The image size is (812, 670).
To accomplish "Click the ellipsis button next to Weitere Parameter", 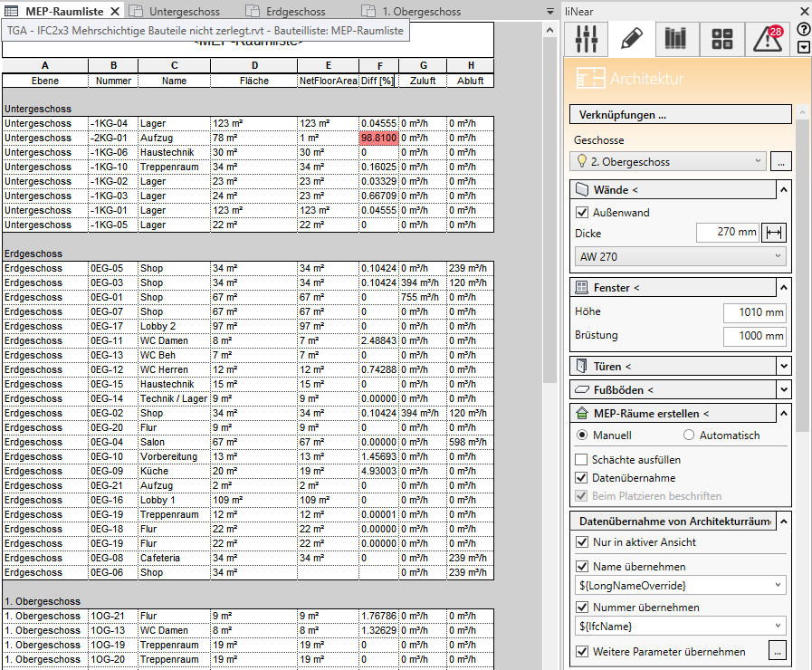I will 778,651.
